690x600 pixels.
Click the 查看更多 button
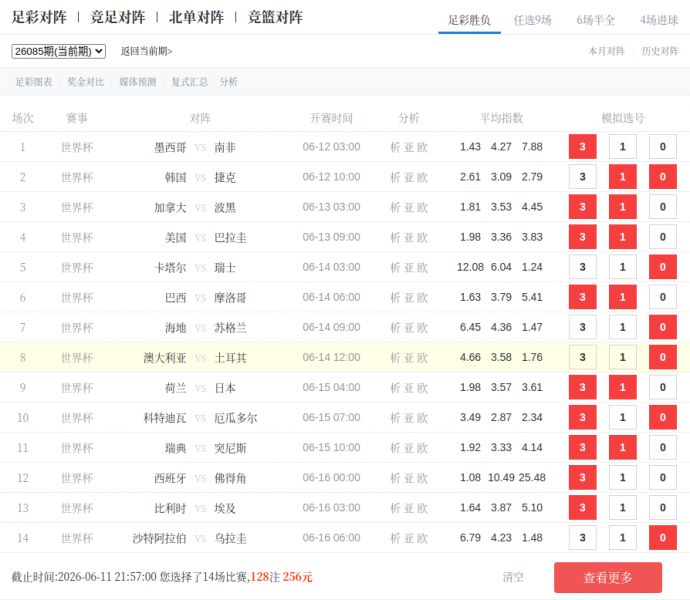tap(608, 578)
